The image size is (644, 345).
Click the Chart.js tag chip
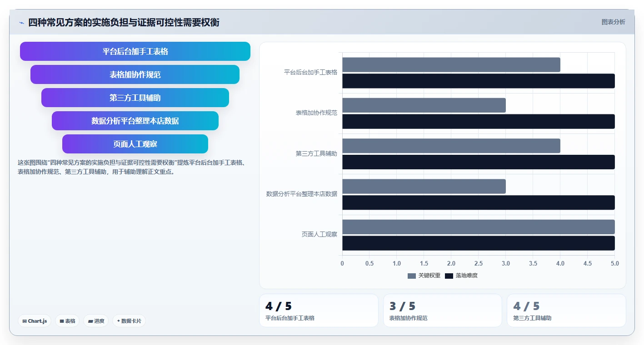[x=35, y=321]
